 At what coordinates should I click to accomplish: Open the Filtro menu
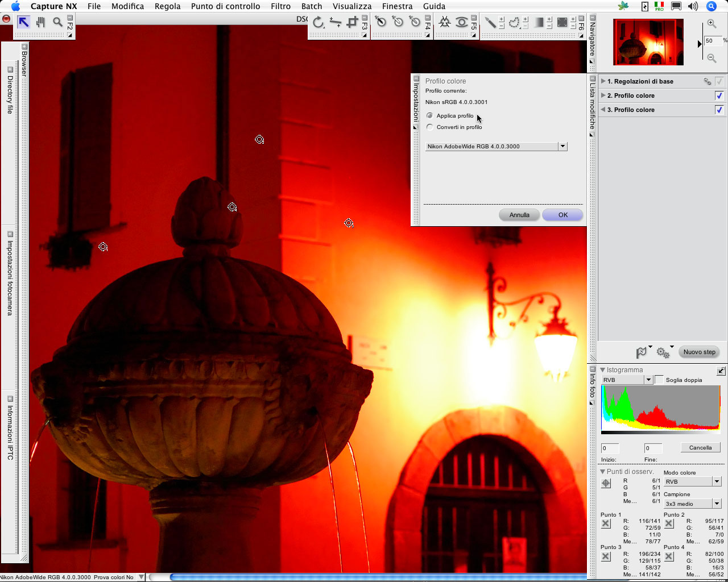280,6
